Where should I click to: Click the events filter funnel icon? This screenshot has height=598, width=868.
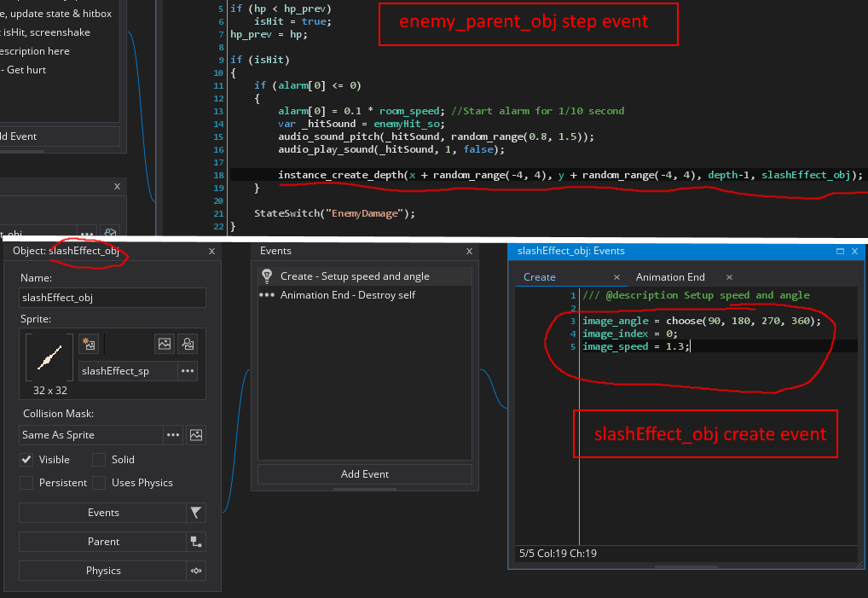pyautogui.click(x=196, y=513)
